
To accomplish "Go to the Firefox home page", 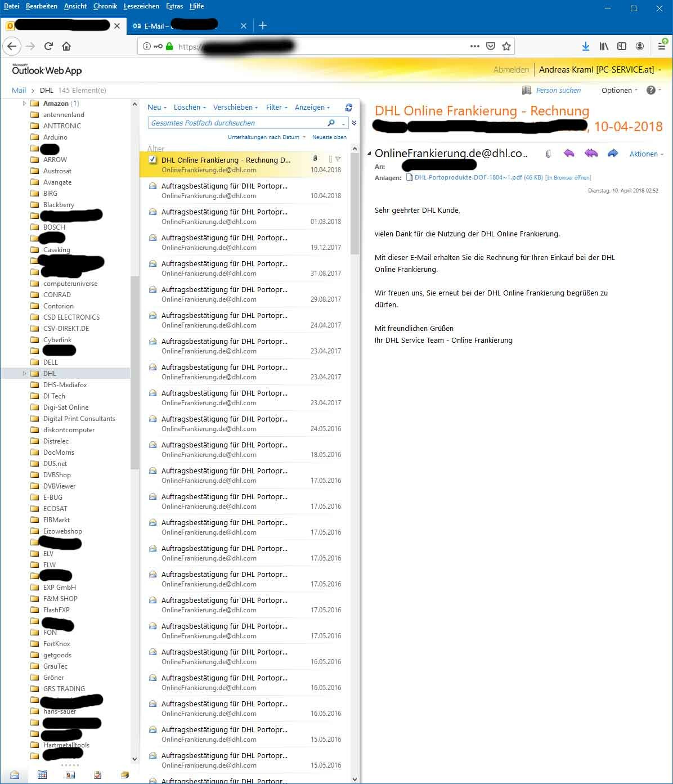I will [x=66, y=46].
